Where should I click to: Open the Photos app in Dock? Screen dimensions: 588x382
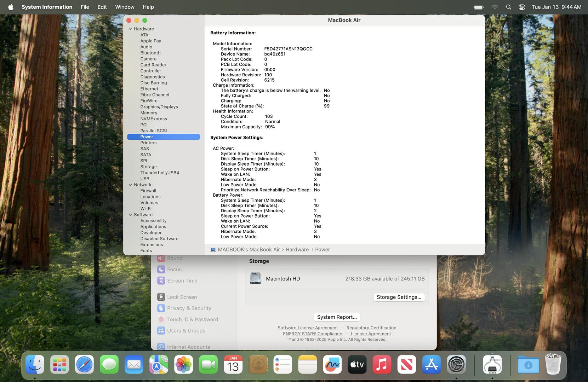point(183,365)
